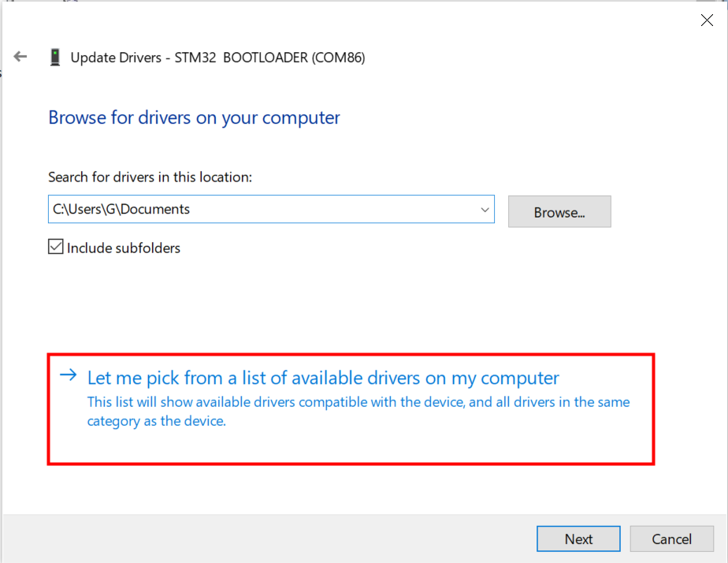
Task: Expand the driver location dropdown chevron
Action: coord(485,210)
